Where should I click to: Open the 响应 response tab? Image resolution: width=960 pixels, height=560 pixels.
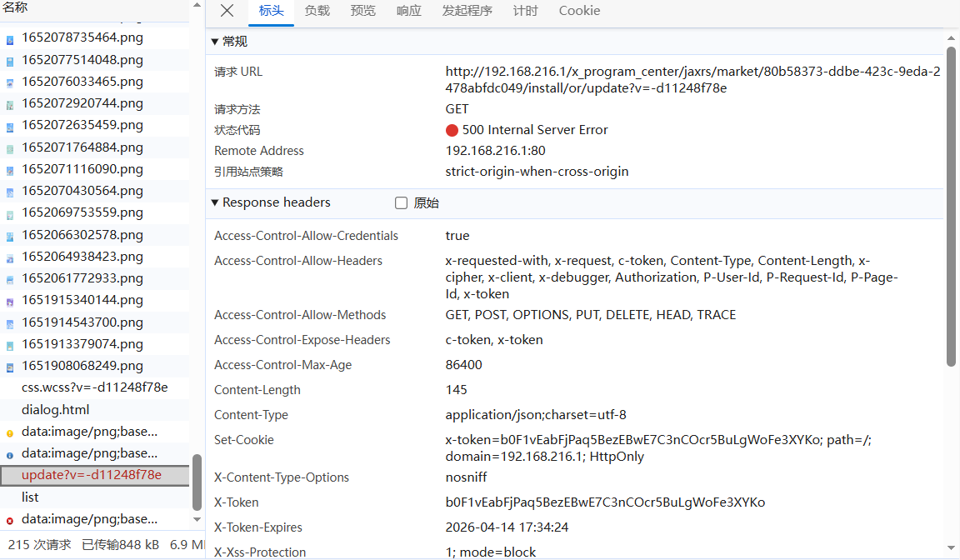tap(408, 11)
